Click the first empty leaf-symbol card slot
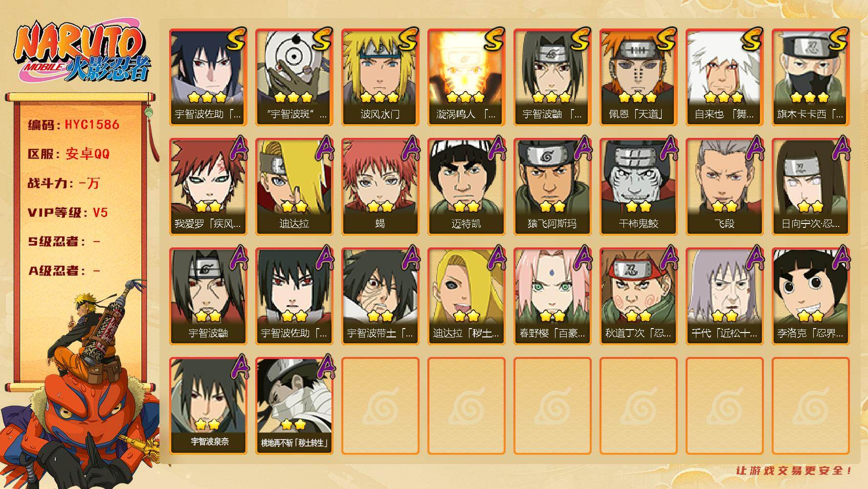 click(380, 405)
